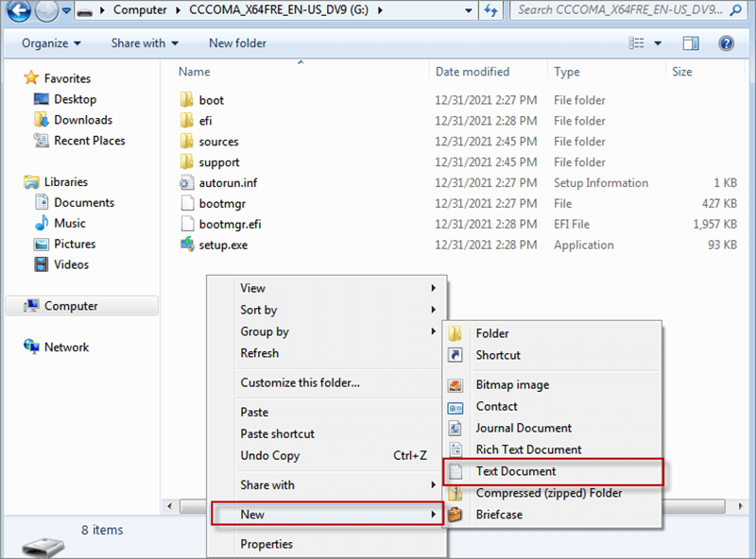Go back with the blue Back arrow
The image size is (756, 559).
click(18, 9)
